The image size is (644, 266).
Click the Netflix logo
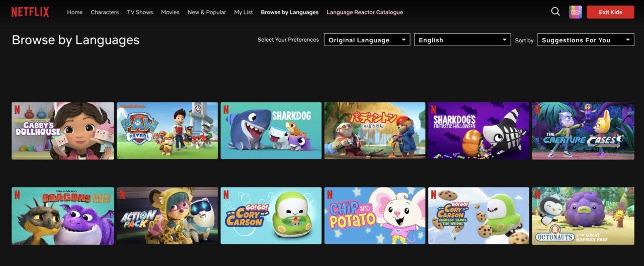coord(30,12)
